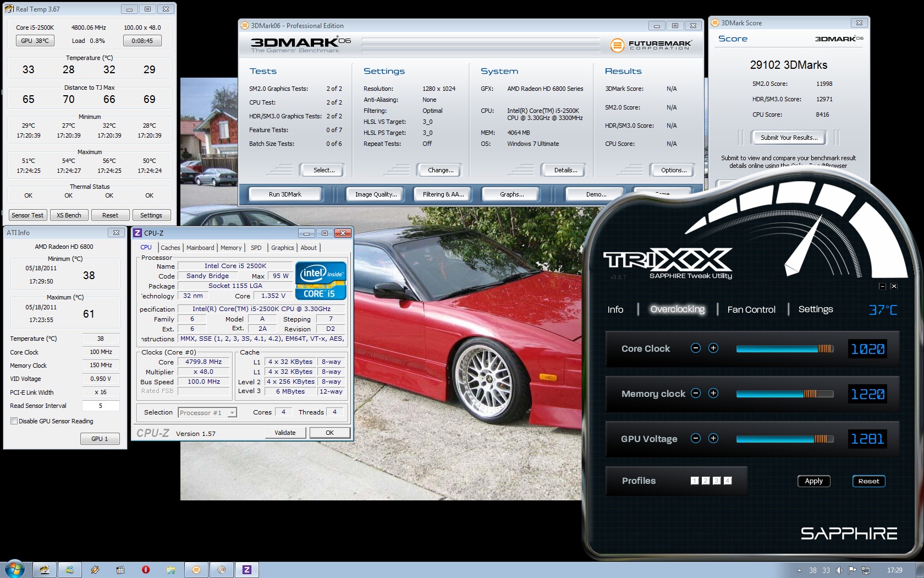This screenshot has width=924, height=578.
Task: Switch to CPU-Z About tab
Action: [309, 248]
